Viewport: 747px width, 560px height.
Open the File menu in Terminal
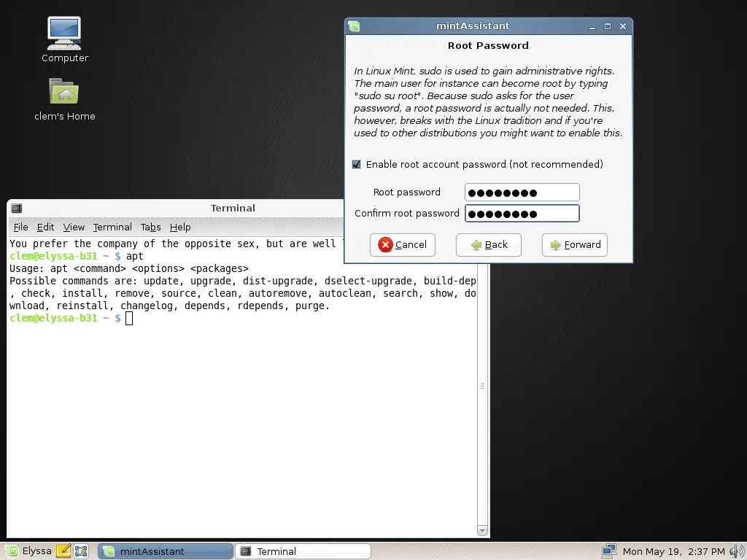tap(20, 227)
